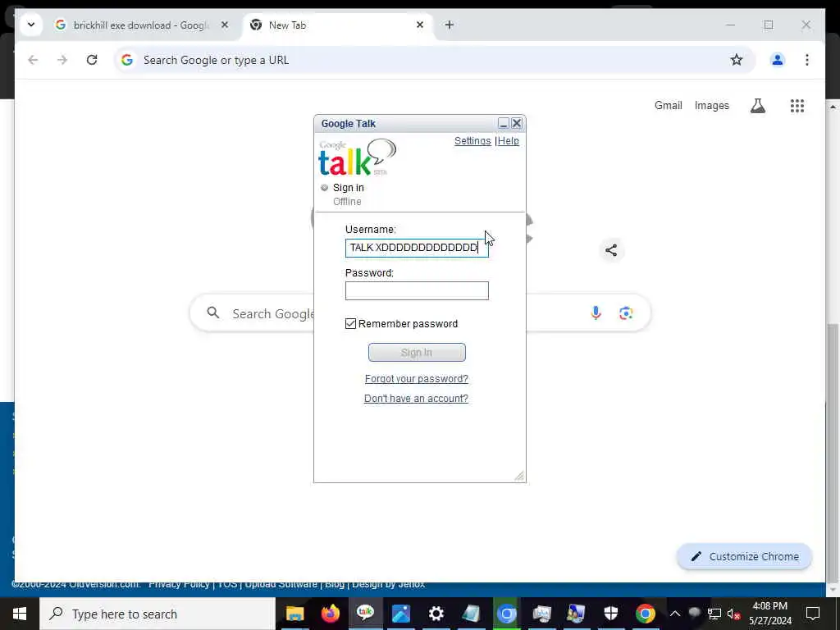The image size is (840, 630).
Task: Open Chrome profile avatar menu
Action: tap(778, 60)
